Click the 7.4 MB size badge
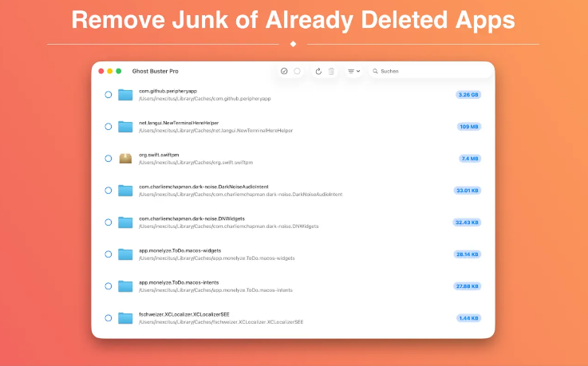Image resolution: width=588 pixels, height=366 pixels. click(470, 159)
